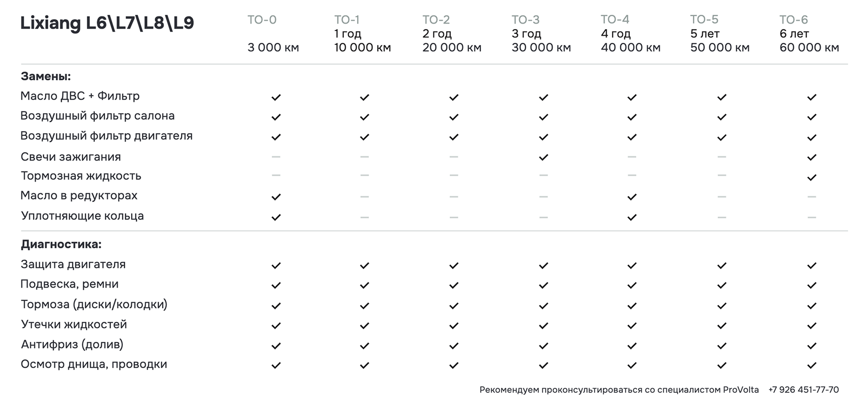Click the Защита двигателя checkmark under ТО-1
868x405 pixels.
pos(364,266)
